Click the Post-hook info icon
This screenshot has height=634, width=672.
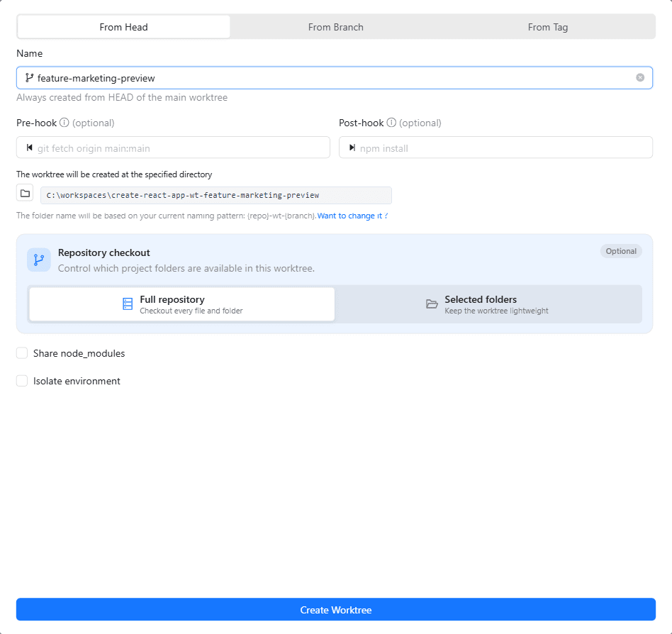click(x=391, y=123)
